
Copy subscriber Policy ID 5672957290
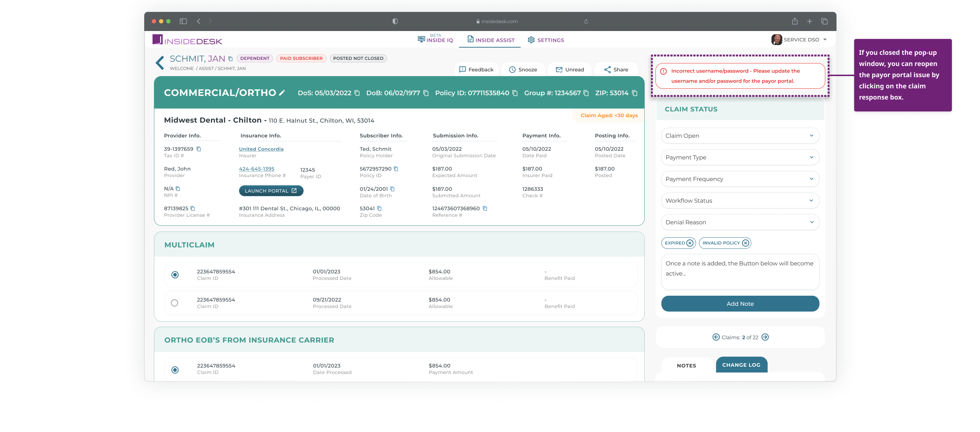[396, 169]
